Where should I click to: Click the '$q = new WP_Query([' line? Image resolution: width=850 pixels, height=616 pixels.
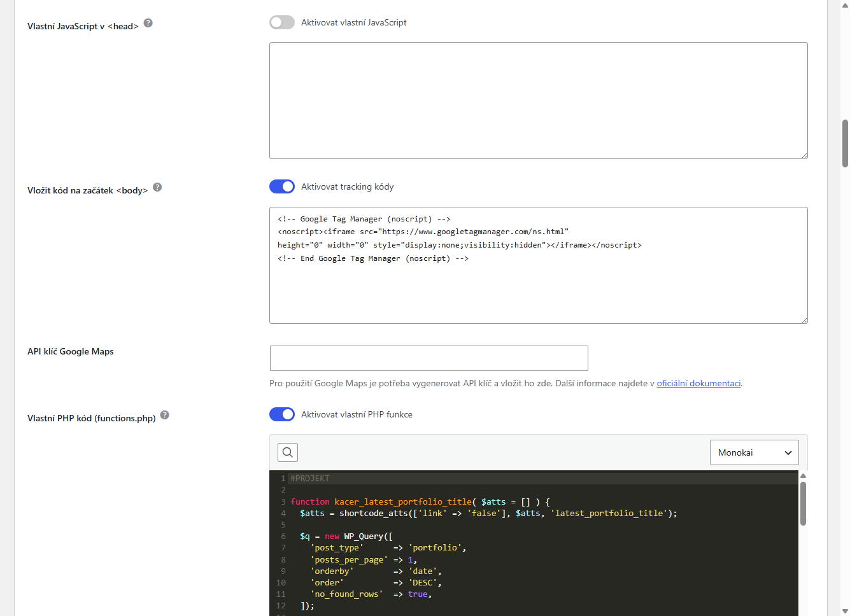[346, 536]
